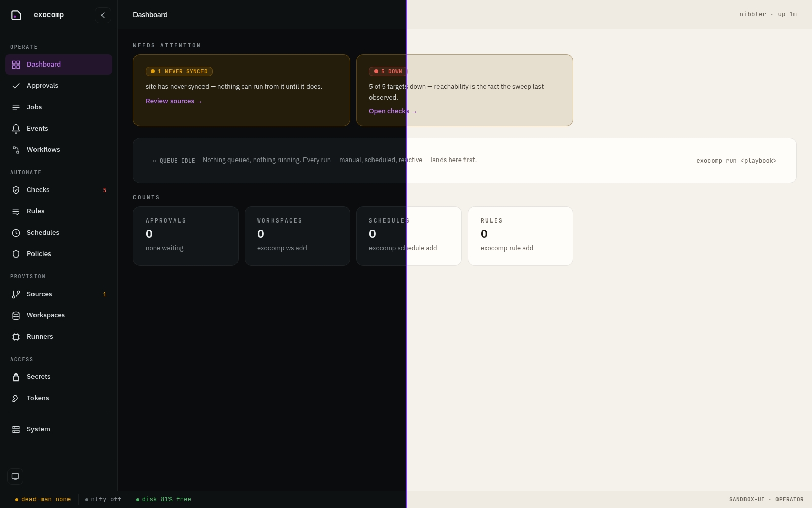The image size is (812, 508).
Task: Click the exocomp run <playbook> command text
Action: pos(736,161)
